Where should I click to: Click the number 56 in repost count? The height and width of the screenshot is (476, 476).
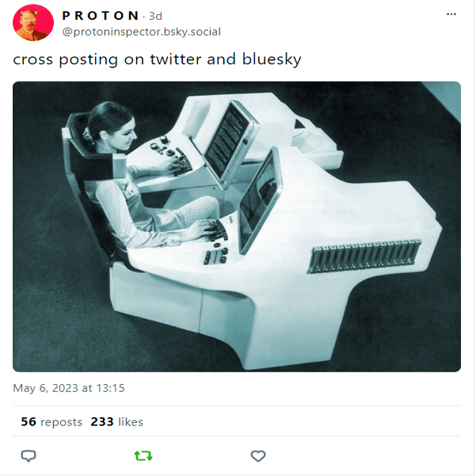29,422
